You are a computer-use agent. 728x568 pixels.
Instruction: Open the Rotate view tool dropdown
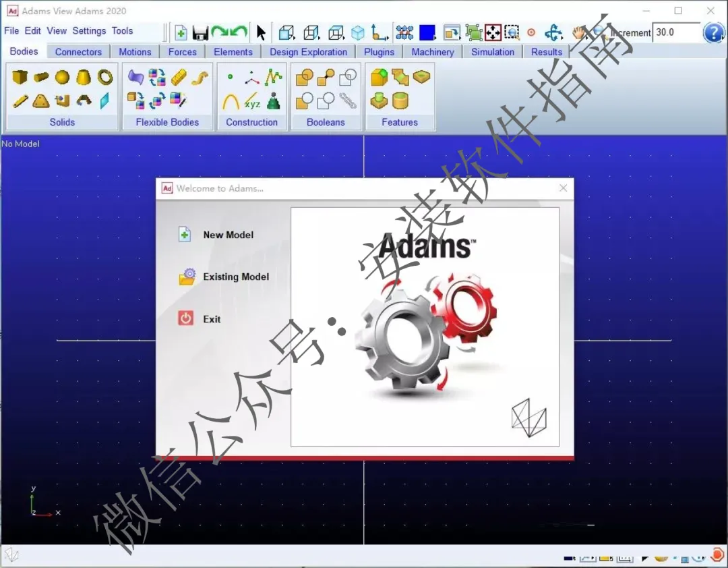(x=554, y=32)
